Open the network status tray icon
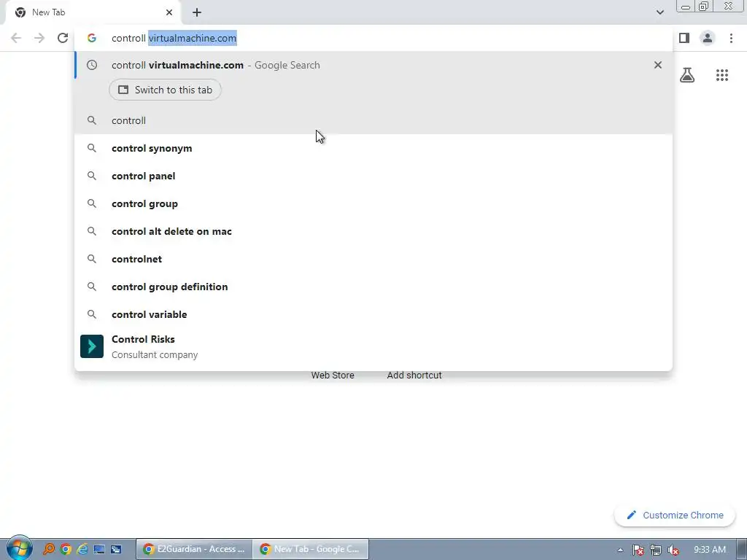 point(656,550)
